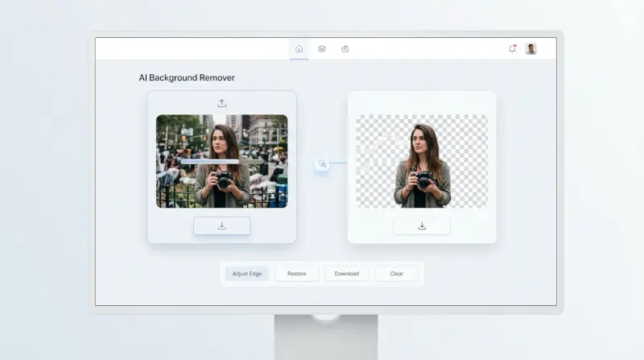Open the Home tab icon

[x=299, y=49]
